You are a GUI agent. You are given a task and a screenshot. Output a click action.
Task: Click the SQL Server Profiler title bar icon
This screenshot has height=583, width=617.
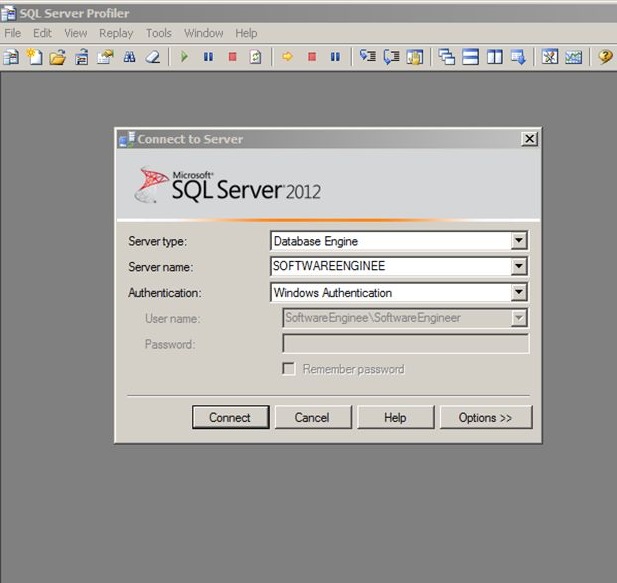[8, 13]
